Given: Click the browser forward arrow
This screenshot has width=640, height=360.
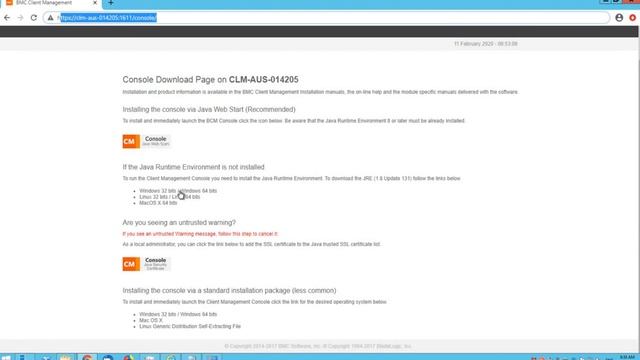Looking at the screenshot, I should click(x=20, y=18).
